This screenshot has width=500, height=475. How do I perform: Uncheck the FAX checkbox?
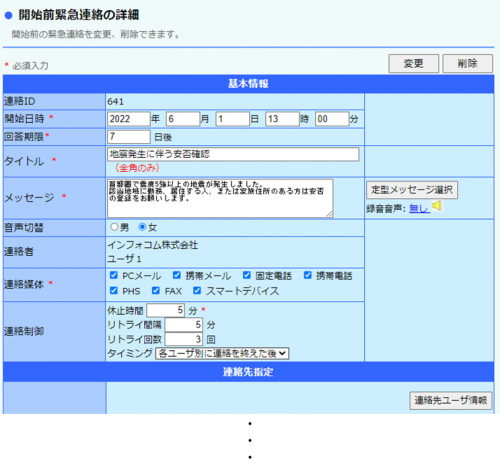[156, 291]
